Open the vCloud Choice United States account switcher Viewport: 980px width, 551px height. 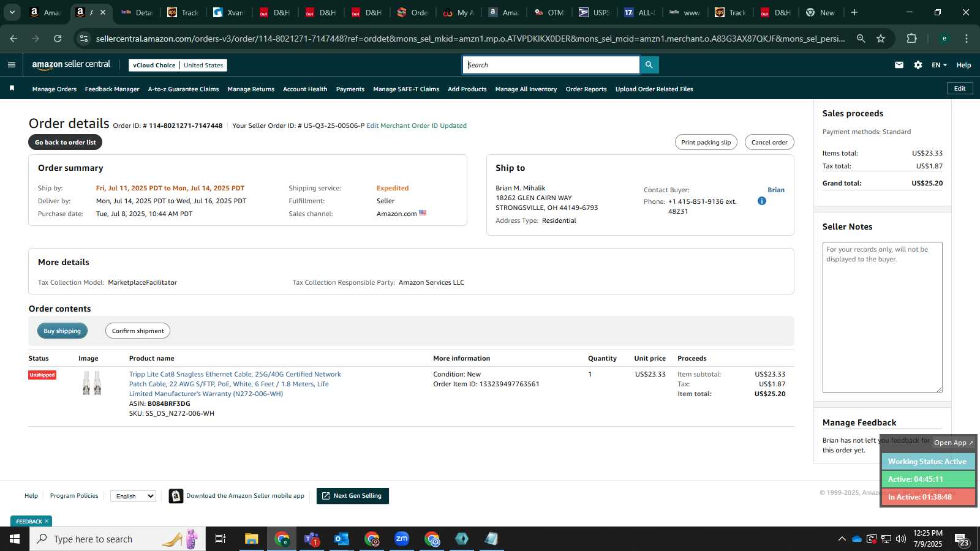click(x=178, y=65)
